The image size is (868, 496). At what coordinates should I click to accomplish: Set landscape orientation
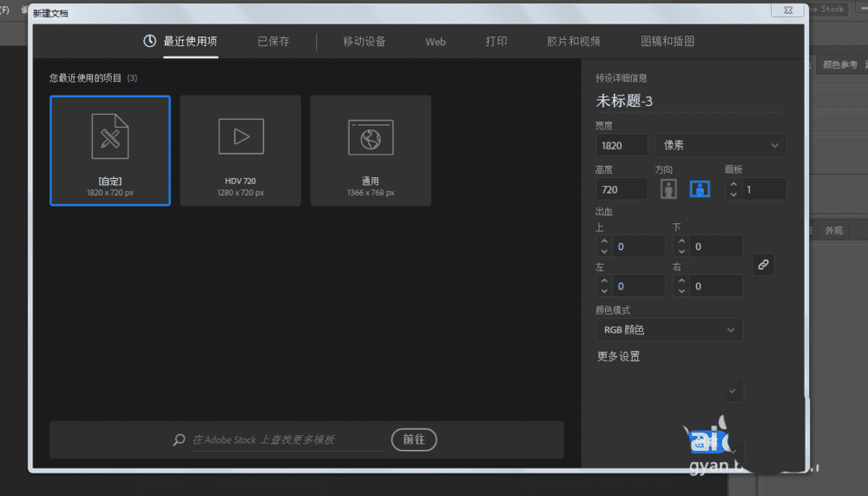(700, 189)
